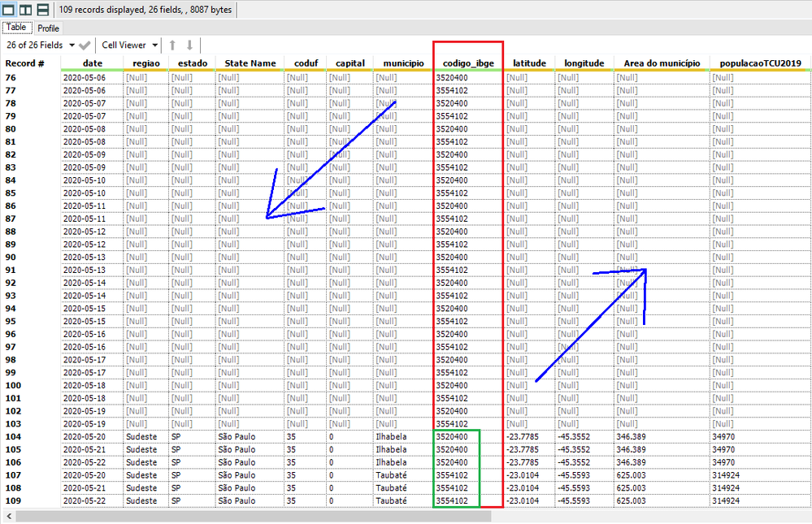Move to next record down arrow
Image resolution: width=812 pixels, height=524 pixels.
coord(189,45)
